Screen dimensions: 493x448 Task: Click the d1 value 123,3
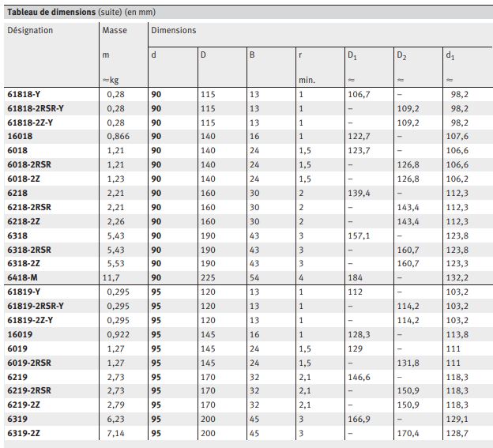[x=457, y=263]
